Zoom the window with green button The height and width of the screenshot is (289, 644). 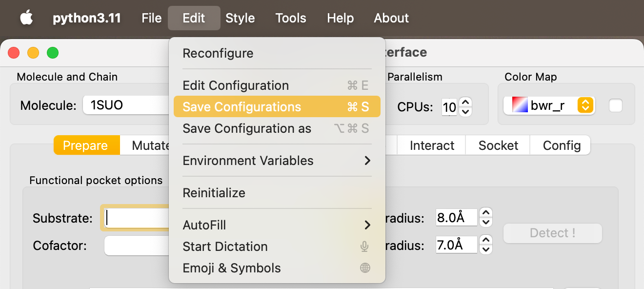(53, 53)
